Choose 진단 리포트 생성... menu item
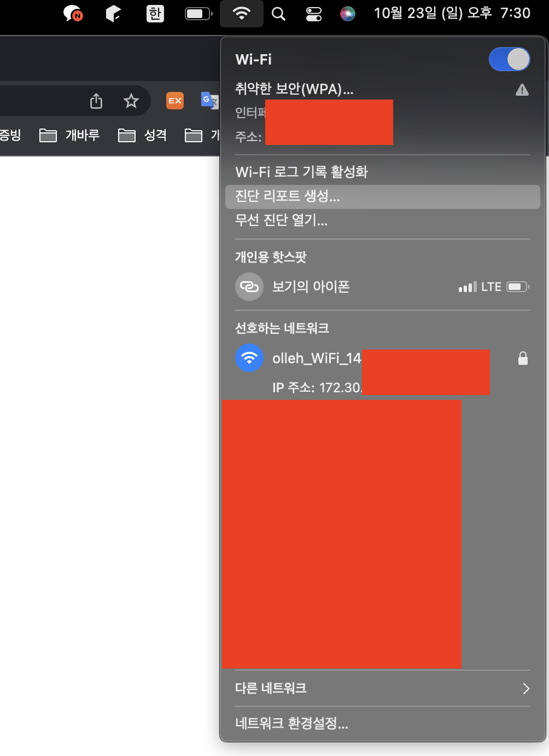The width and height of the screenshot is (549, 756). [x=383, y=196]
